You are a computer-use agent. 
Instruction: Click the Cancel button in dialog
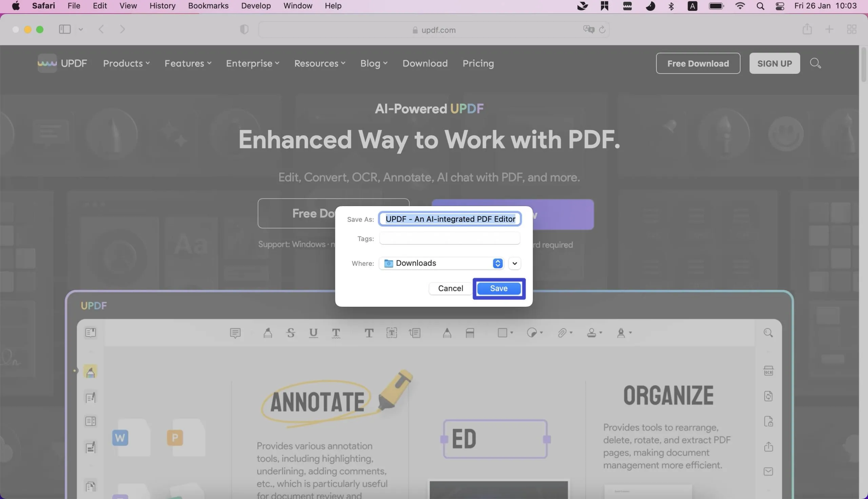click(450, 288)
